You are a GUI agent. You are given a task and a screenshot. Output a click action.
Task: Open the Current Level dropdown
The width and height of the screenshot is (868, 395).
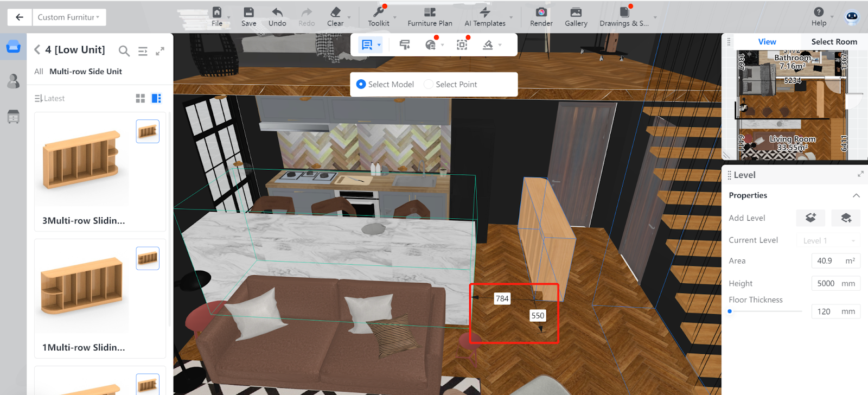click(828, 240)
